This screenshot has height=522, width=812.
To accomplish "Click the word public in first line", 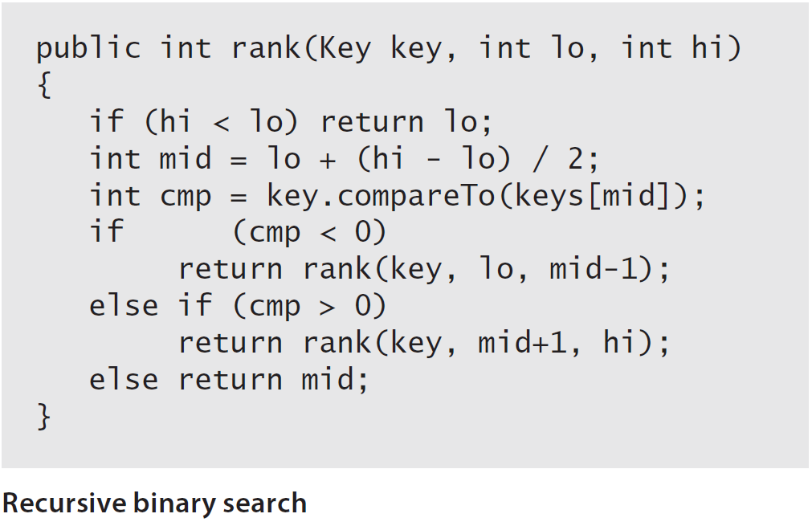I will tap(88, 50).
